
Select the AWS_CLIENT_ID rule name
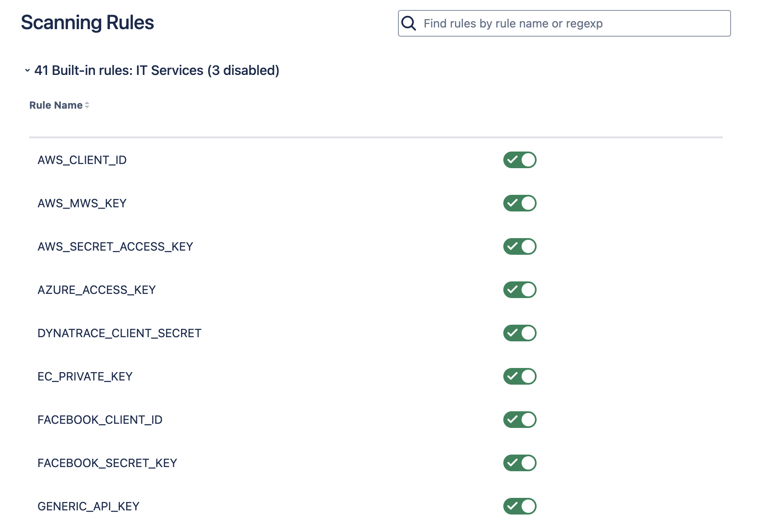coord(82,160)
